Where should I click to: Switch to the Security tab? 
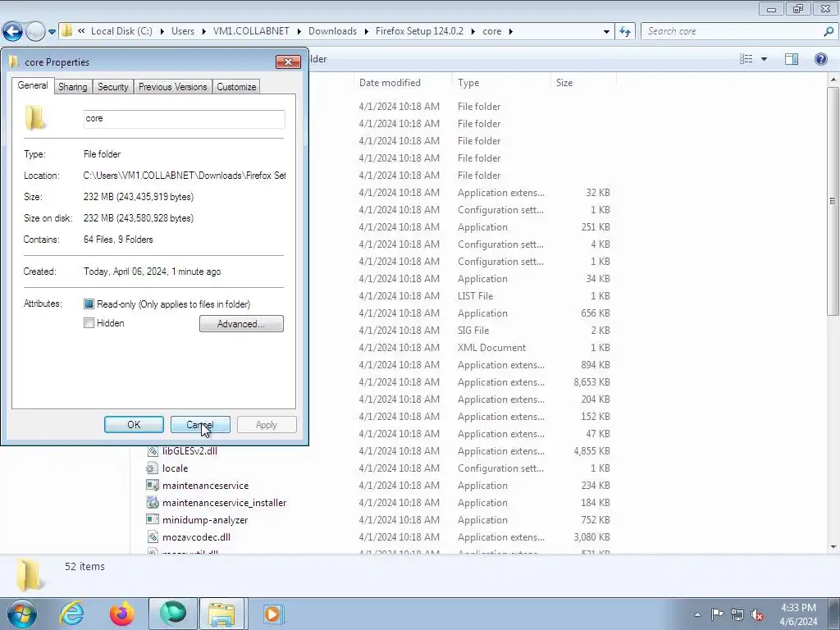113,87
